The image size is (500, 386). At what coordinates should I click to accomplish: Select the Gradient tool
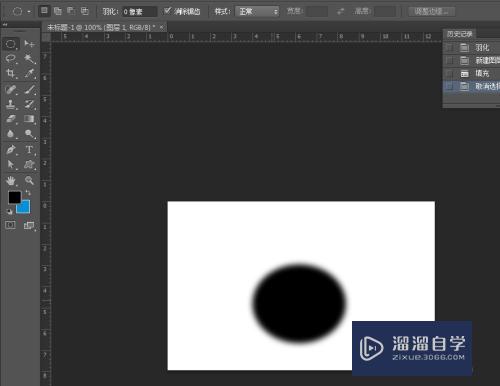[29, 119]
